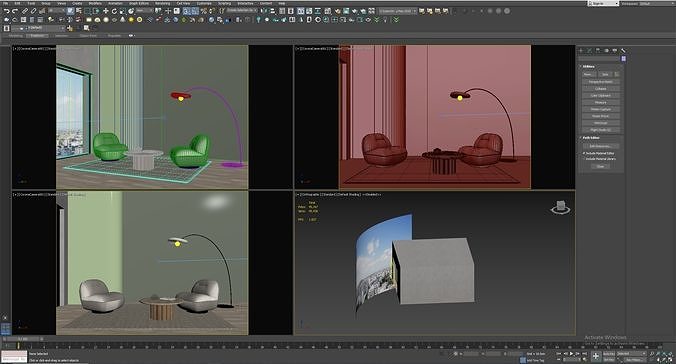676x364 pixels.
Task: Activate Bind to Space Warp tool
Action: click(42, 11)
